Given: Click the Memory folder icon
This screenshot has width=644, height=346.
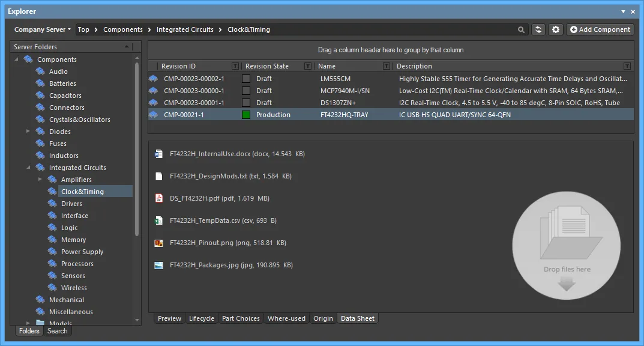Looking at the screenshot, I should coord(52,240).
